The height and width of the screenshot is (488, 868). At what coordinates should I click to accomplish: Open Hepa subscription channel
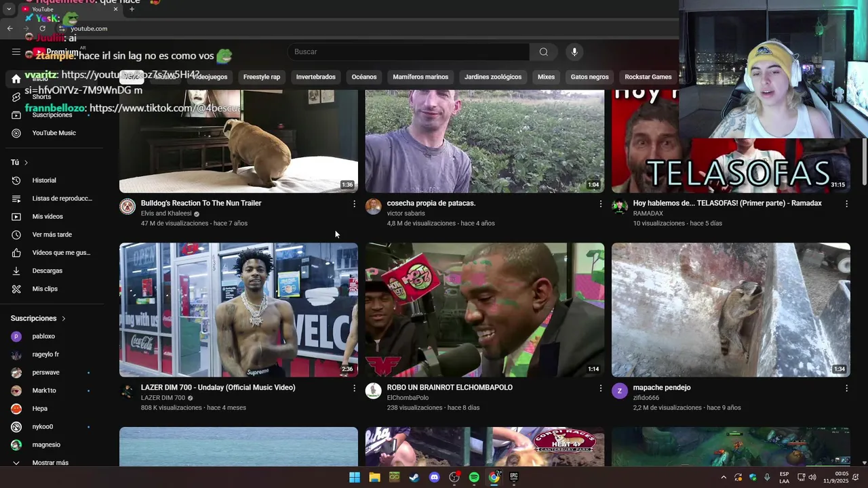(x=52, y=409)
